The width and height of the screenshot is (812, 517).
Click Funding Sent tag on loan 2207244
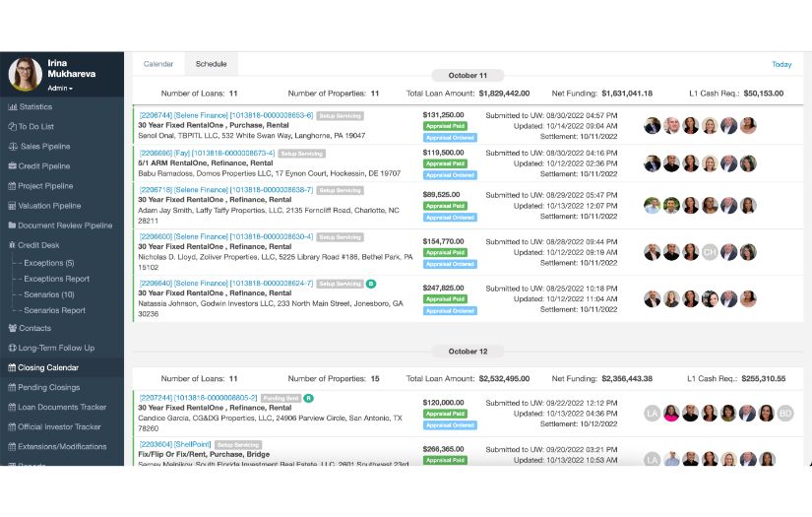pyautogui.click(x=281, y=399)
